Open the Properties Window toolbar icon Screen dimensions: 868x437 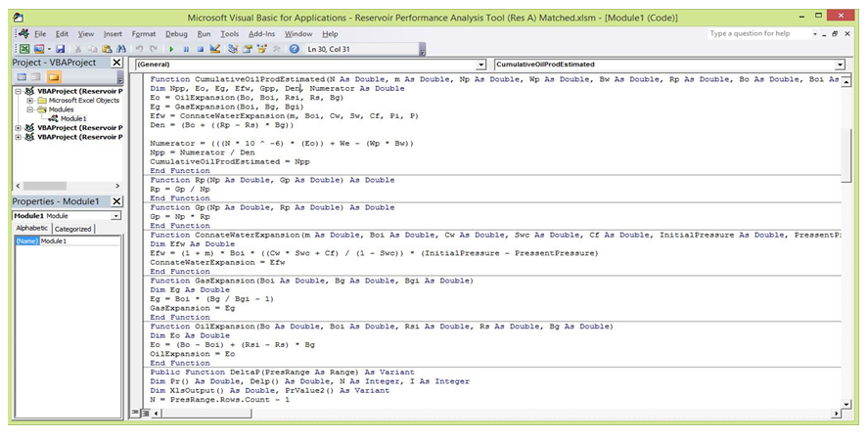(248, 49)
